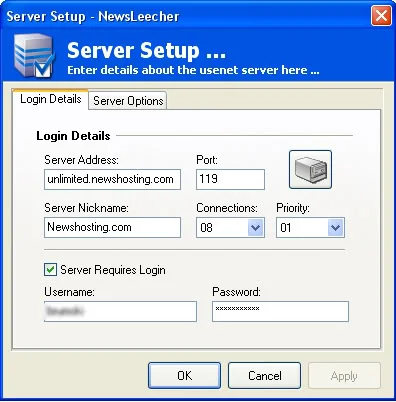Focus the Server Address input field
This screenshot has width=396, height=402.
click(x=112, y=179)
